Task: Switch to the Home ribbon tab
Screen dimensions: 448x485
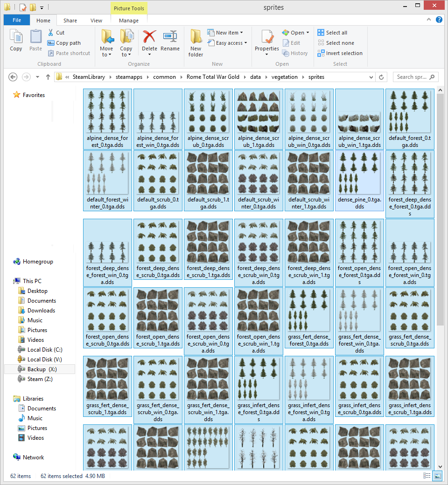Action: point(43,21)
